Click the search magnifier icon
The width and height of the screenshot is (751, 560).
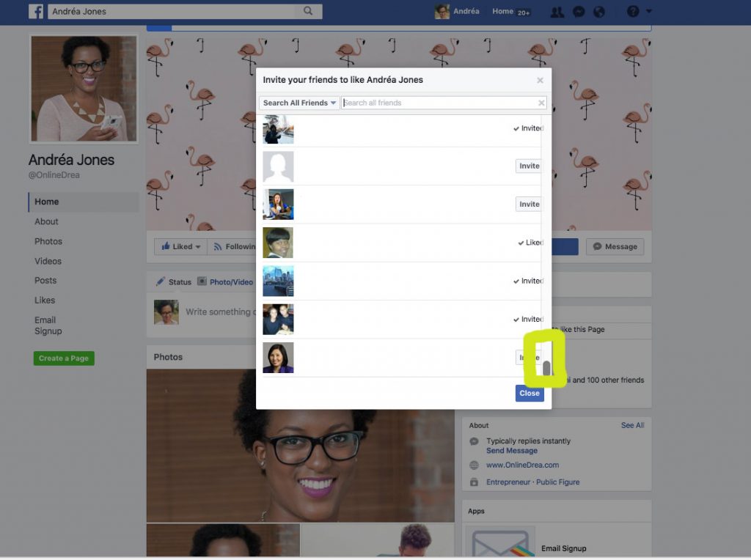point(309,11)
